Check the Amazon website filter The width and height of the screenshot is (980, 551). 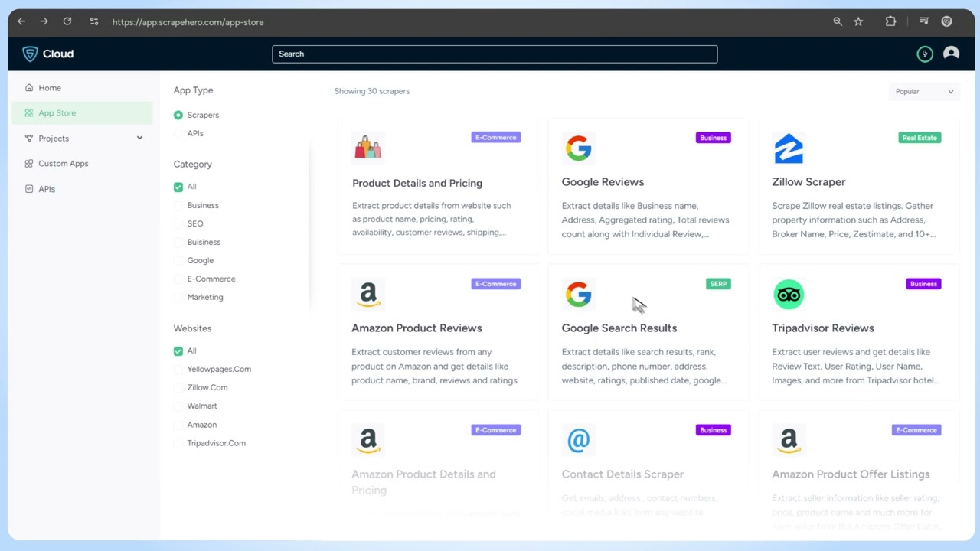(178, 425)
